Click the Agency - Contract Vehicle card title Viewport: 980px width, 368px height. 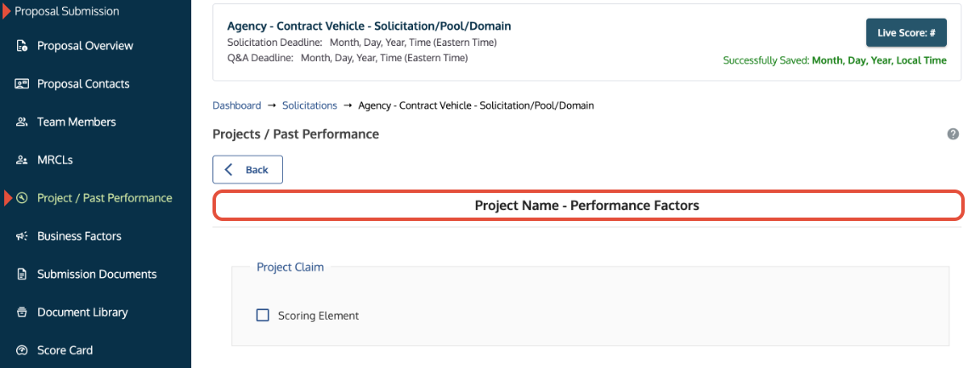point(370,26)
